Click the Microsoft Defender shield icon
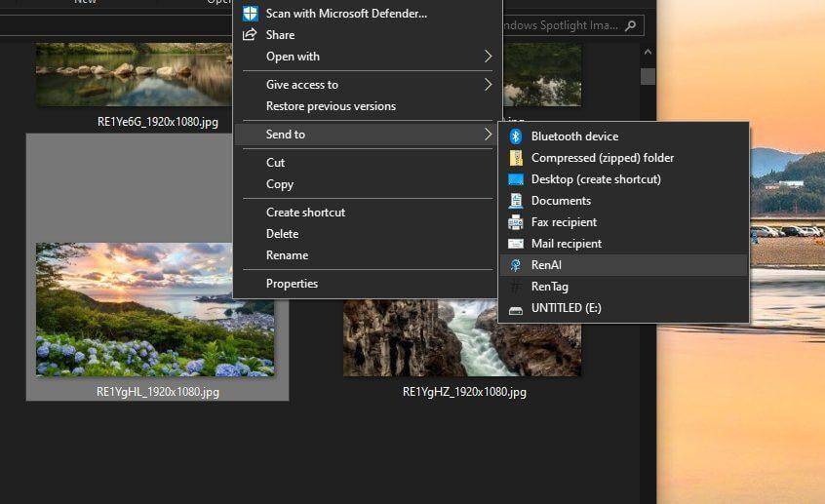 [251, 14]
